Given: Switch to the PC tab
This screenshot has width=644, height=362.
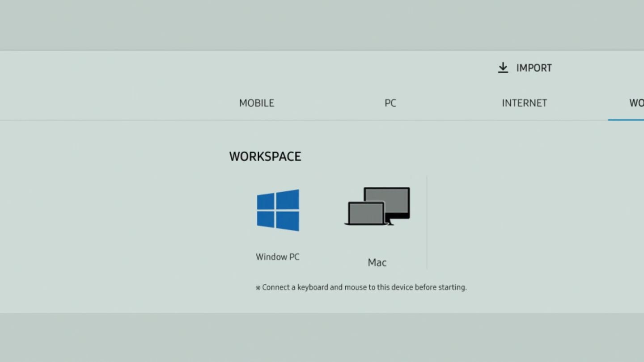Looking at the screenshot, I should [x=390, y=103].
